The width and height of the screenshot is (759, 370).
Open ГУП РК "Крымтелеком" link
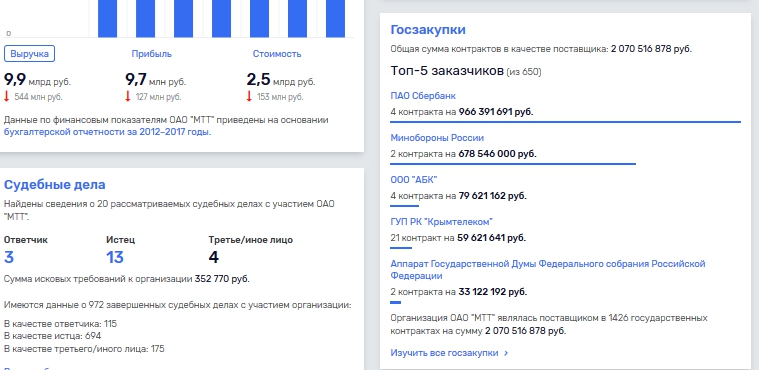click(x=441, y=222)
